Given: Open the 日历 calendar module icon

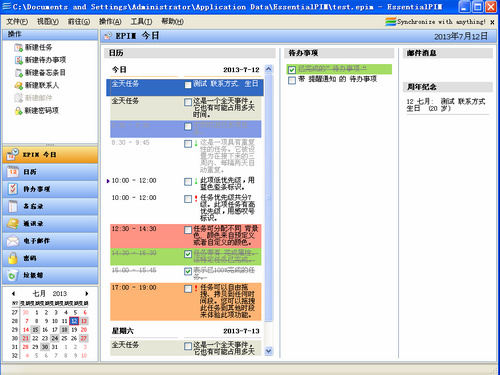Looking at the screenshot, I should point(13,172).
